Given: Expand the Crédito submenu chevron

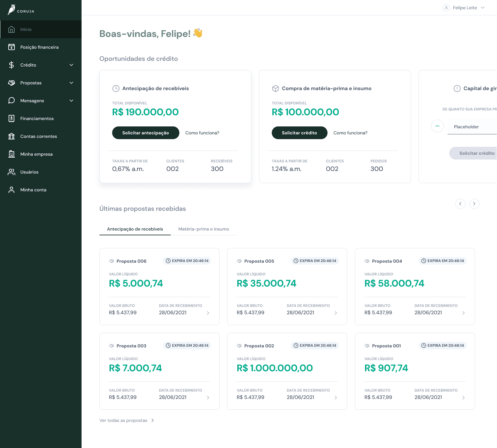Looking at the screenshot, I should tap(71, 65).
